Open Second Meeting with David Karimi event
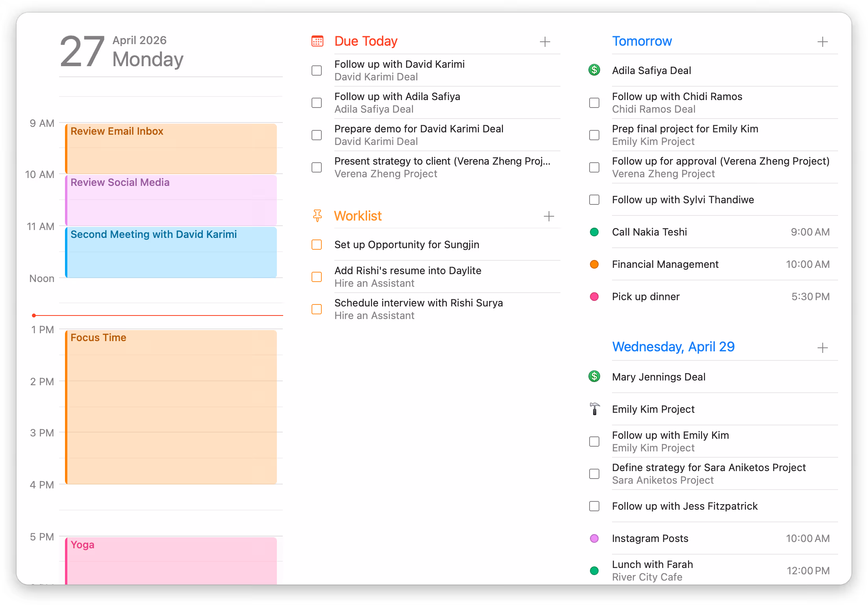This screenshot has width=868, height=605. [171, 252]
